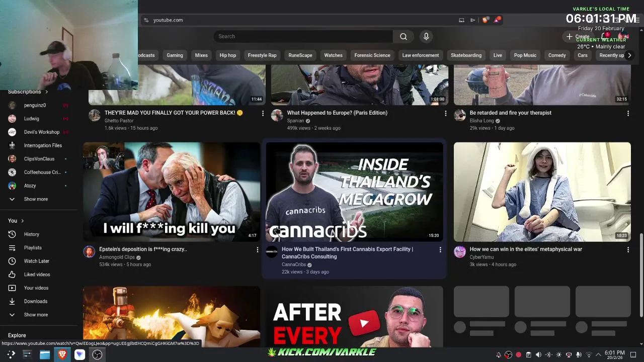Play the metaphysical war video thumbnail
The image size is (644, 362).
(x=542, y=192)
